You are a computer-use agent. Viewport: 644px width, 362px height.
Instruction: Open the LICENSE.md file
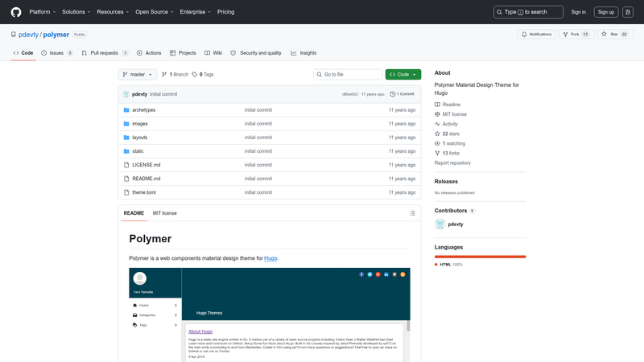147,165
